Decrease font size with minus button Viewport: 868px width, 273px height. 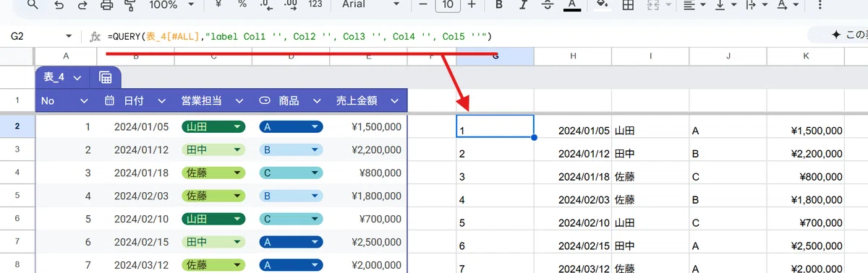424,4
